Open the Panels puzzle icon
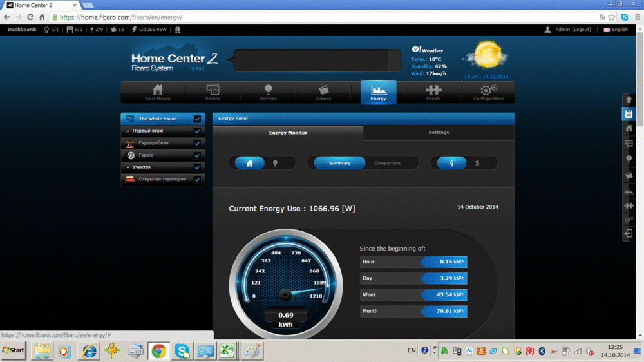The width and height of the screenshot is (644, 362). pos(433,92)
